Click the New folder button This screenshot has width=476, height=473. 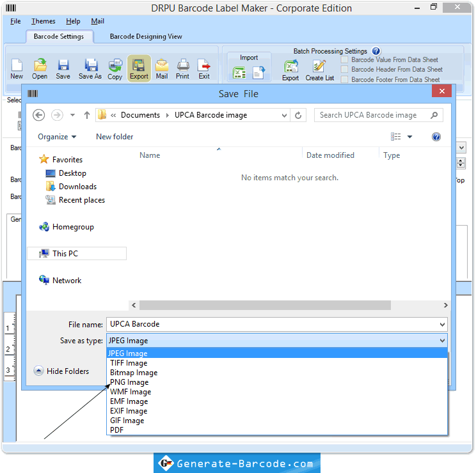click(115, 137)
